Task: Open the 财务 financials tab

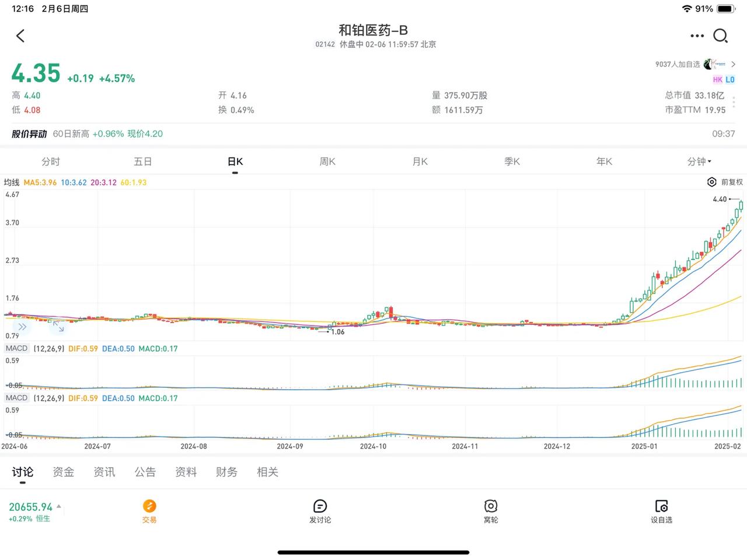Action: 227,472
